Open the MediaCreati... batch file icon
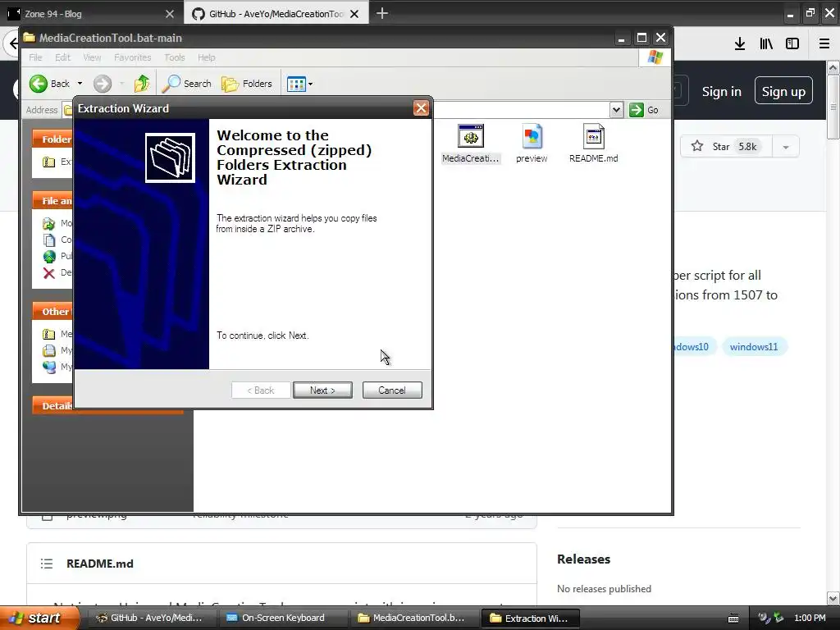840x630 pixels. 470,144
